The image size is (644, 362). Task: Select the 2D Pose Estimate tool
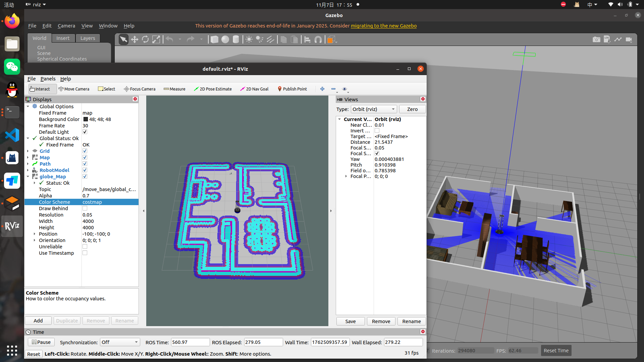pos(213,89)
